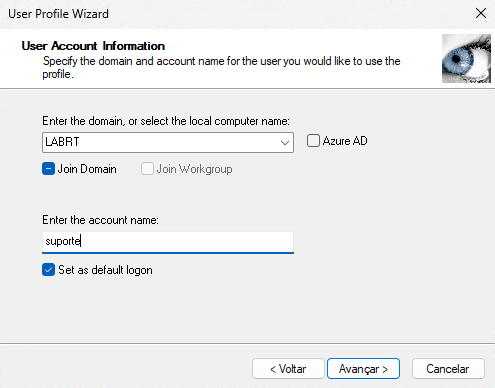This screenshot has height=388, width=495.
Task: Click the Enter the account name label
Action: click(100, 220)
